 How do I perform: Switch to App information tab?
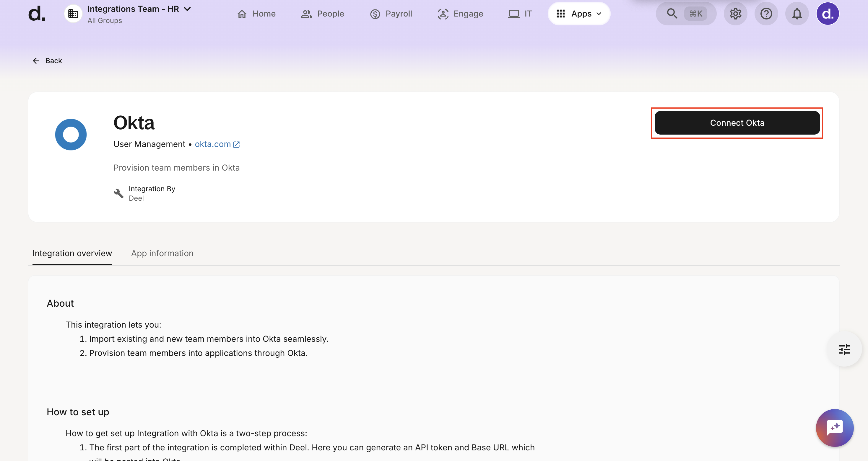tap(162, 253)
